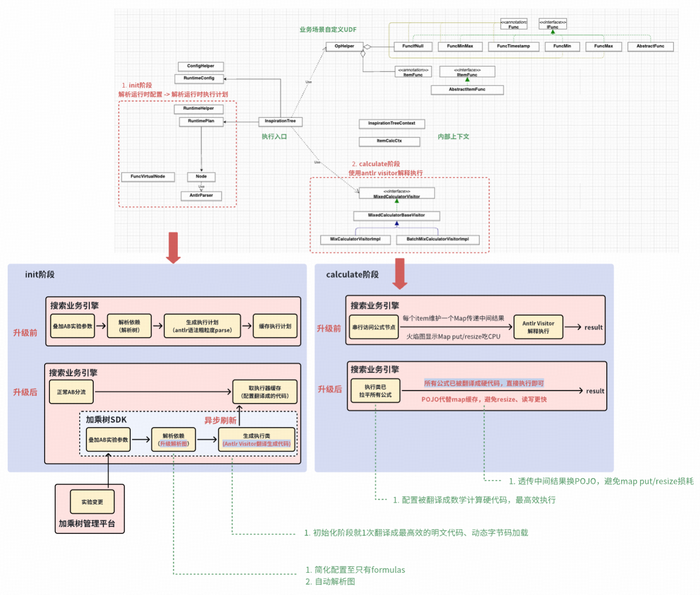The image size is (700, 595).
Task: Click the RuntimeConfig class box
Action: (199, 78)
